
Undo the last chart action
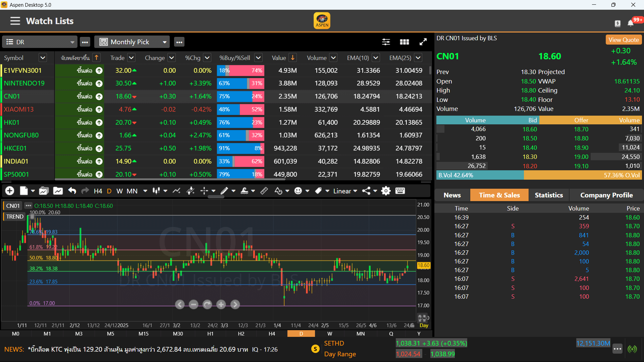coord(72,191)
